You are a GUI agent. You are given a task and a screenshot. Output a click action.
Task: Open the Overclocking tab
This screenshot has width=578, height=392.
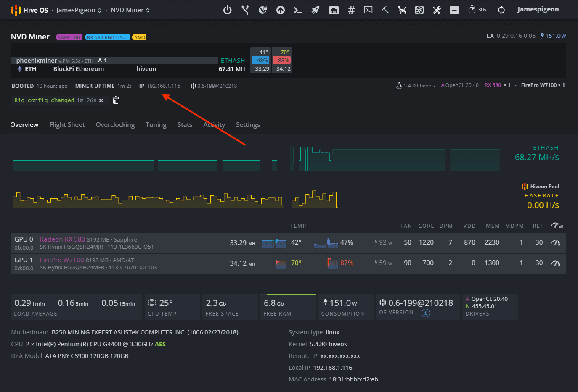pyautogui.click(x=115, y=125)
